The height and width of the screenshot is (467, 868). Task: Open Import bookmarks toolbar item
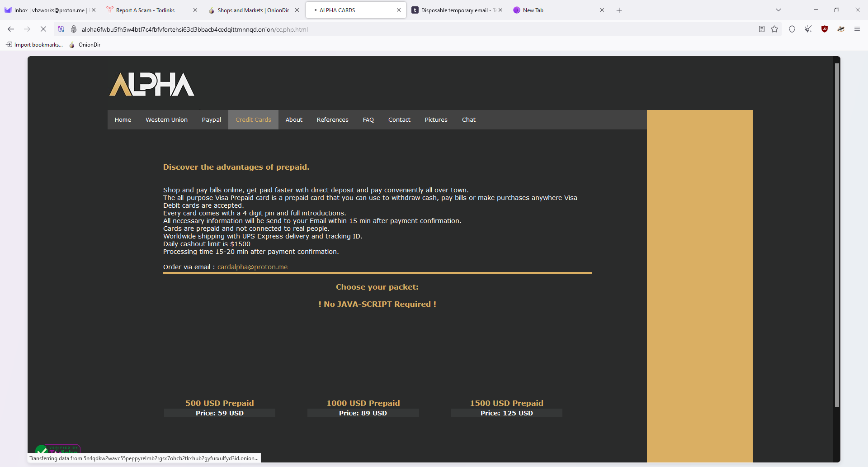[34, 44]
